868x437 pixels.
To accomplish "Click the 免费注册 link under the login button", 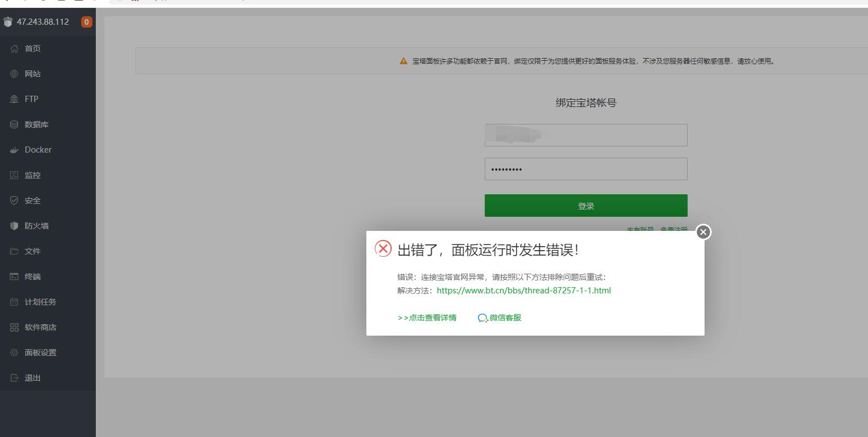I will click(674, 229).
